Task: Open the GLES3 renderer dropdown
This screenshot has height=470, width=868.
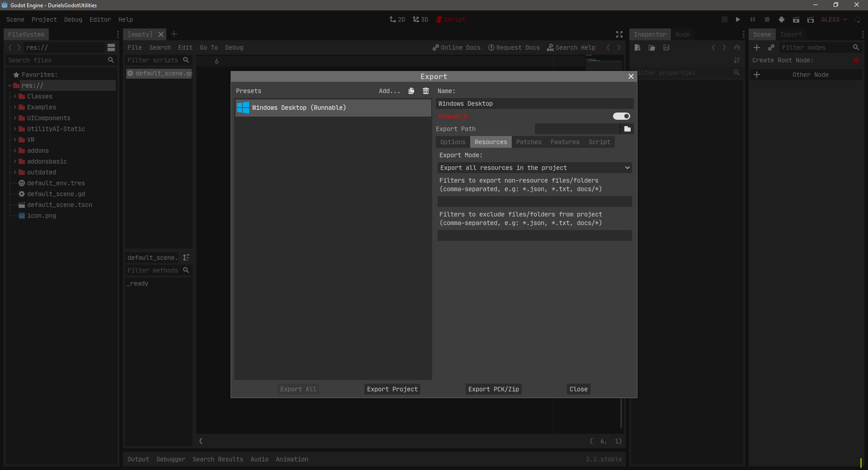Action: point(834,19)
